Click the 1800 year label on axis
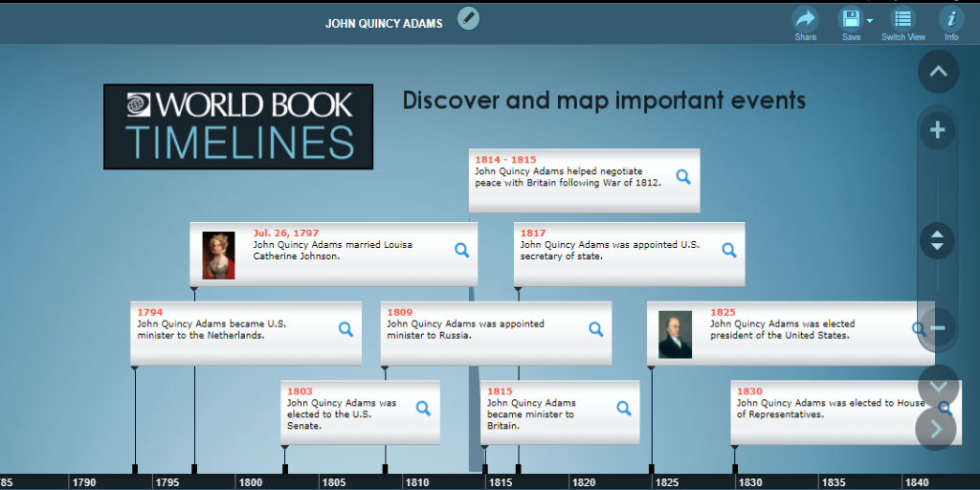The width and height of the screenshot is (980, 490). tap(251, 482)
